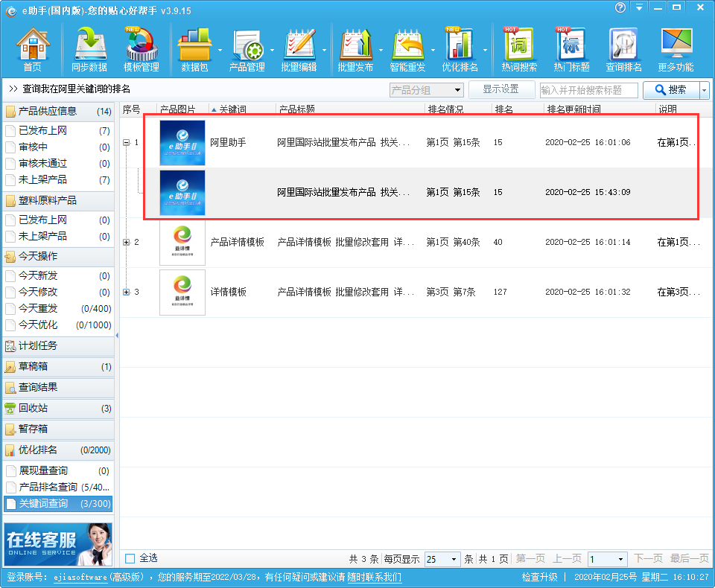This screenshot has width=715, height=588.
Task: Click the 同步数据 sync data icon
Action: 89,50
